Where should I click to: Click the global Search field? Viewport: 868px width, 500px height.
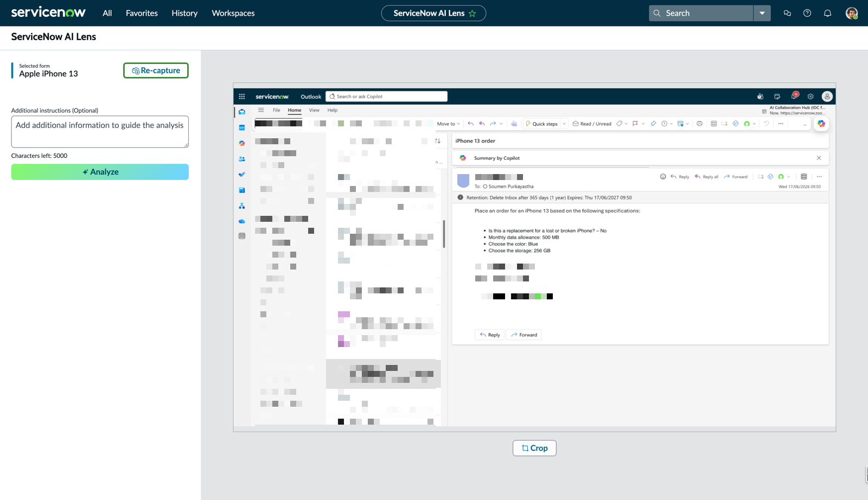(x=701, y=13)
